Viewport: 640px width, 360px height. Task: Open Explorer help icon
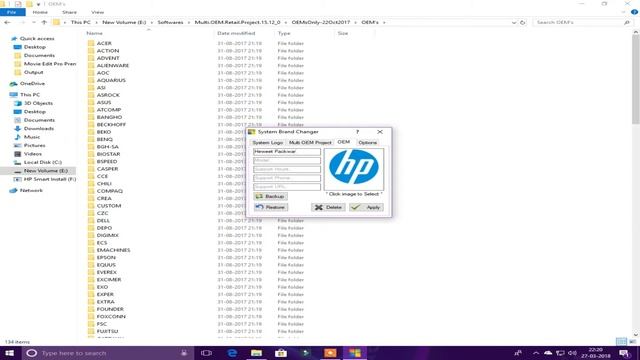pyautogui.click(x=634, y=12)
